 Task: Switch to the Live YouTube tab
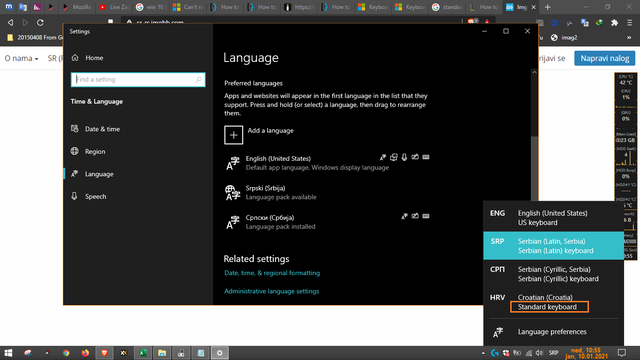114,7
